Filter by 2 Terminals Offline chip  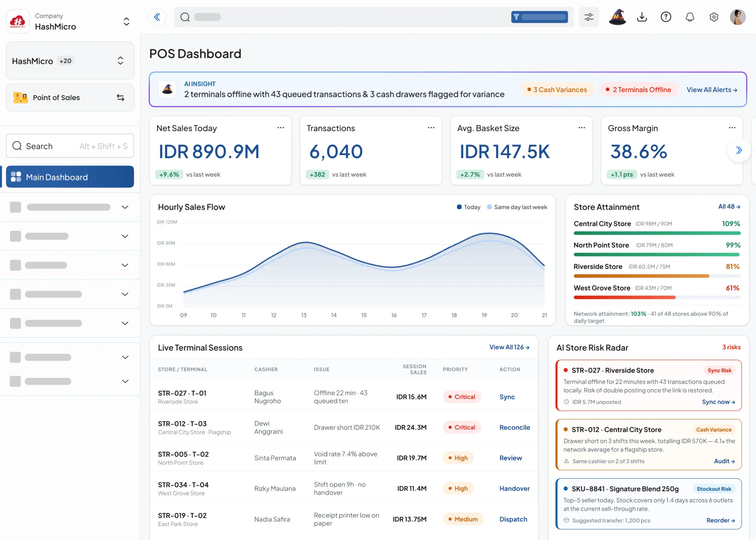pyautogui.click(x=638, y=90)
